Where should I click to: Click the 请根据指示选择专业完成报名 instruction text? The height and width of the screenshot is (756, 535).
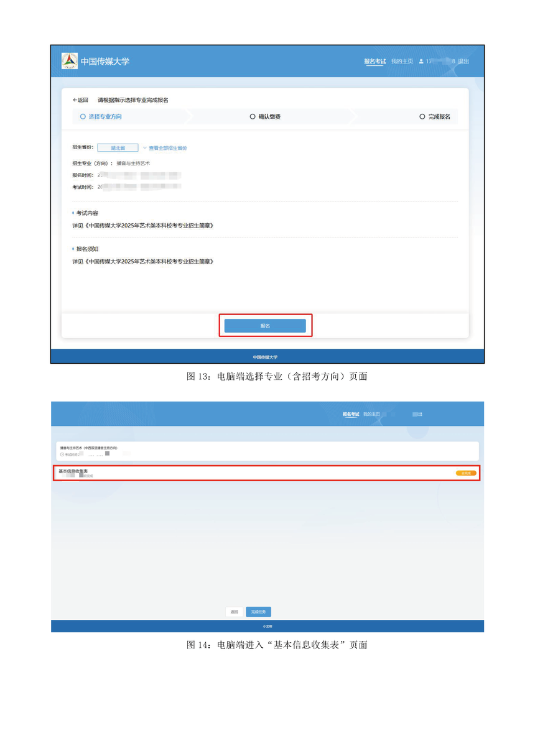(x=133, y=100)
